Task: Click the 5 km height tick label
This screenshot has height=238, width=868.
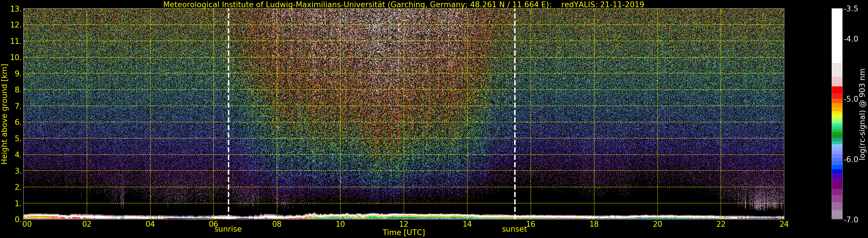Action: click(18, 139)
